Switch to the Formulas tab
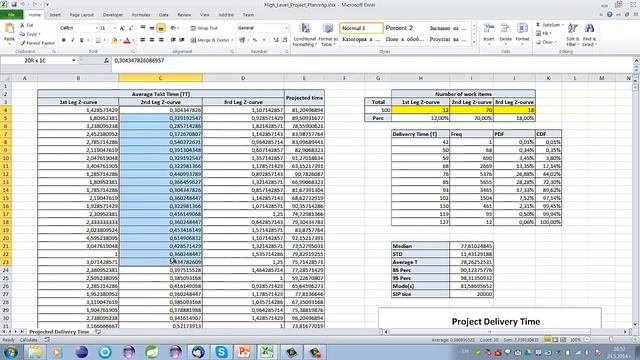The width and height of the screenshot is (640, 360). (x=141, y=15)
